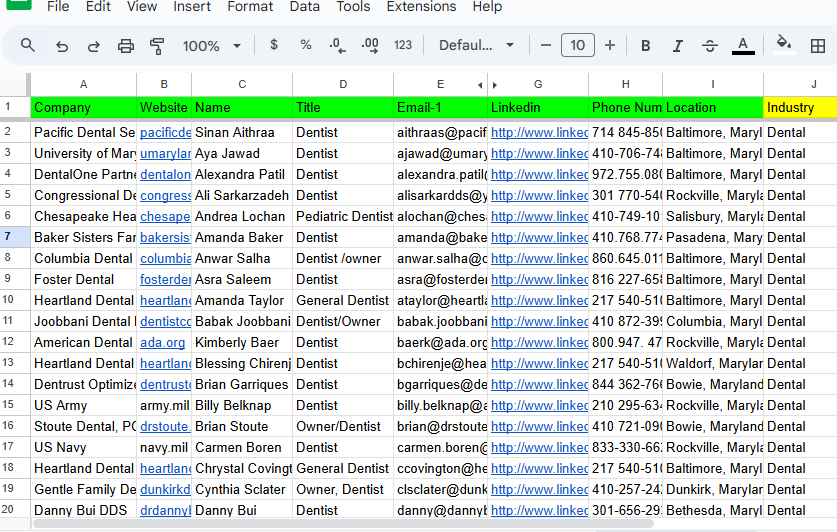Activate the paint format tool
The image size is (837, 532).
point(157,46)
